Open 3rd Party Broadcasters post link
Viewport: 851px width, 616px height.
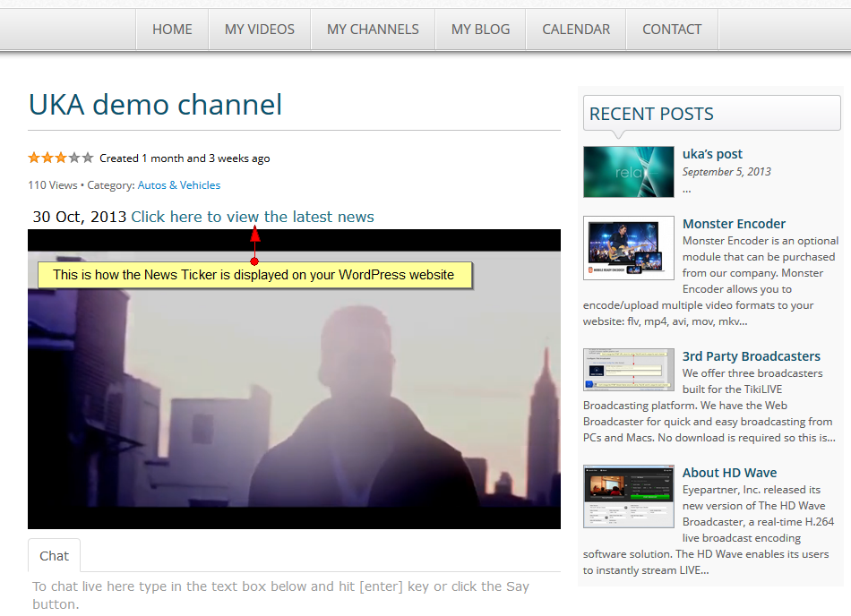pyautogui.click(x=751, y=356)
